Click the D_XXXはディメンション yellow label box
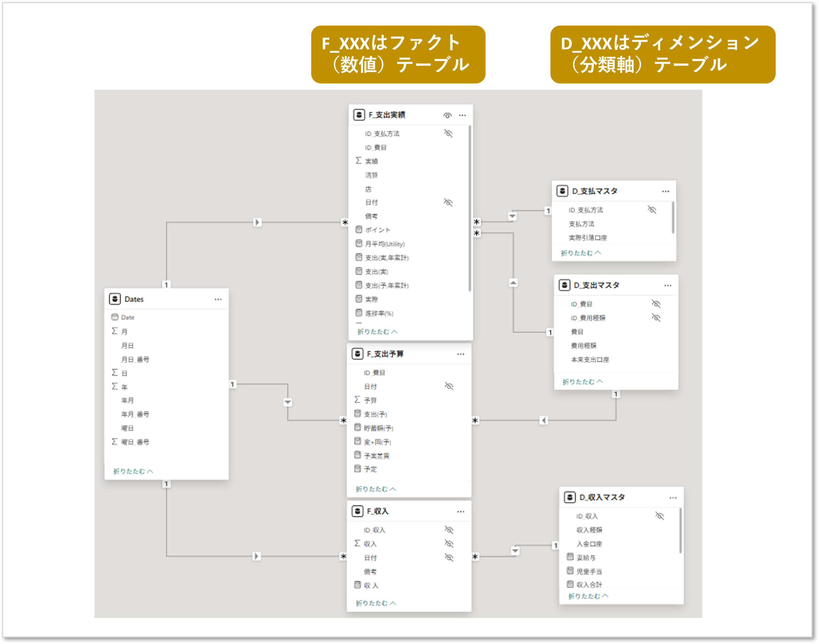The width and height of the screenshot is (819, 644). click(x=663, y=54)
